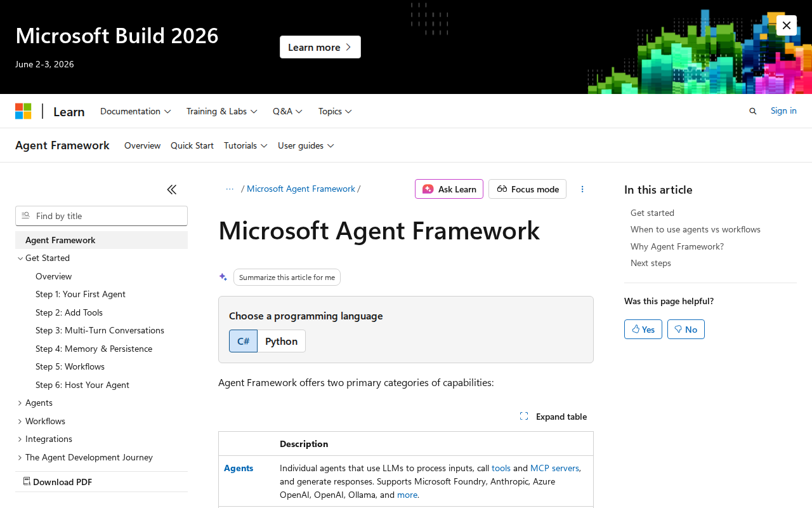Open the Agents link in the table
This screenshot has height=508, width=812.
pyautogui.click(x=239, y=468)
